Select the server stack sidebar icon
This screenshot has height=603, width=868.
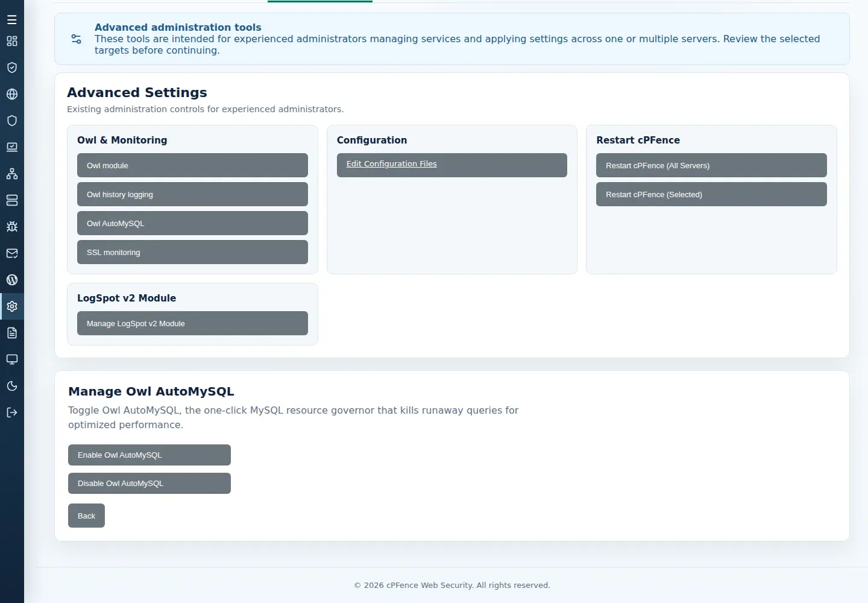point(12,200)
